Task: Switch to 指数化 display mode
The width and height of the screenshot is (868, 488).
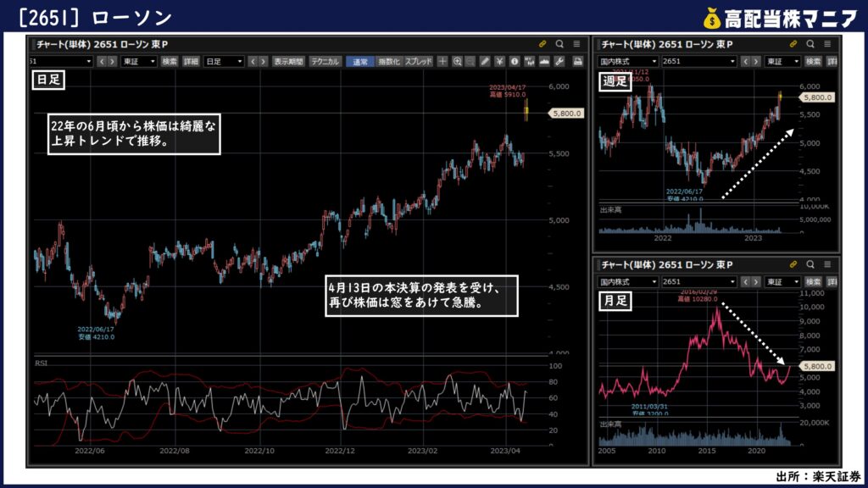Action: coord(388,61)
